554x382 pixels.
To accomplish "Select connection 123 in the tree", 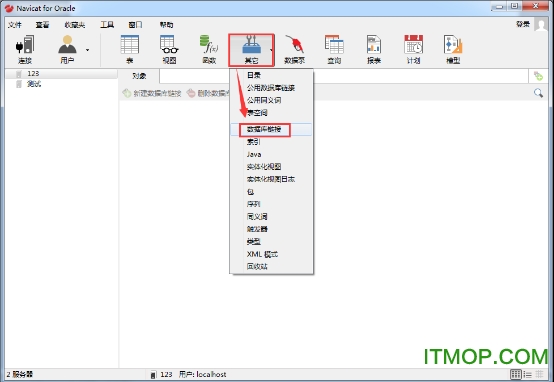I will point(33,74).
